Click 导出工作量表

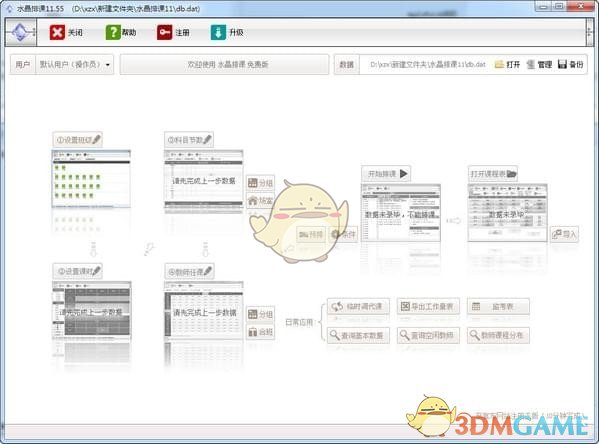pos(428,306)
